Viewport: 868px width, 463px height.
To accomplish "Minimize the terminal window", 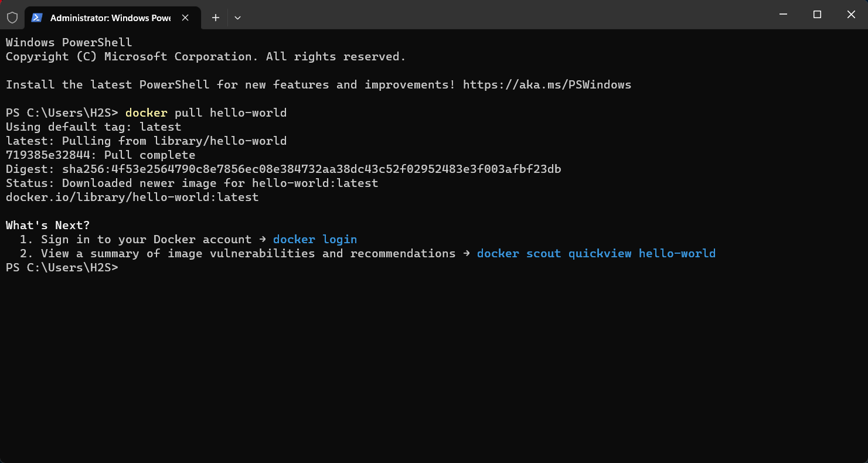I will 783,14.
